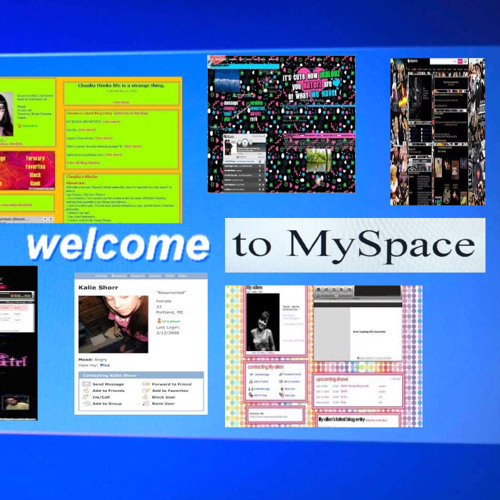Click the icon beside Rank User

tap(146, 404)
